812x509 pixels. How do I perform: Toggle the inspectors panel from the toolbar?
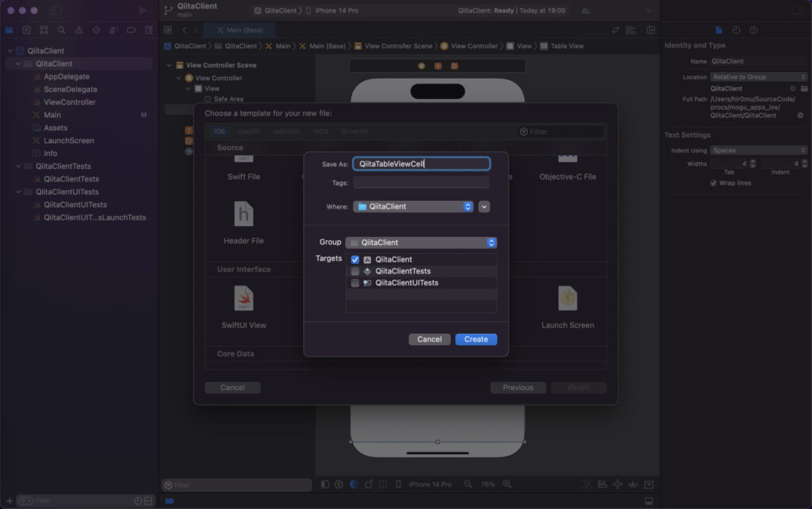[x=797, y=10]
